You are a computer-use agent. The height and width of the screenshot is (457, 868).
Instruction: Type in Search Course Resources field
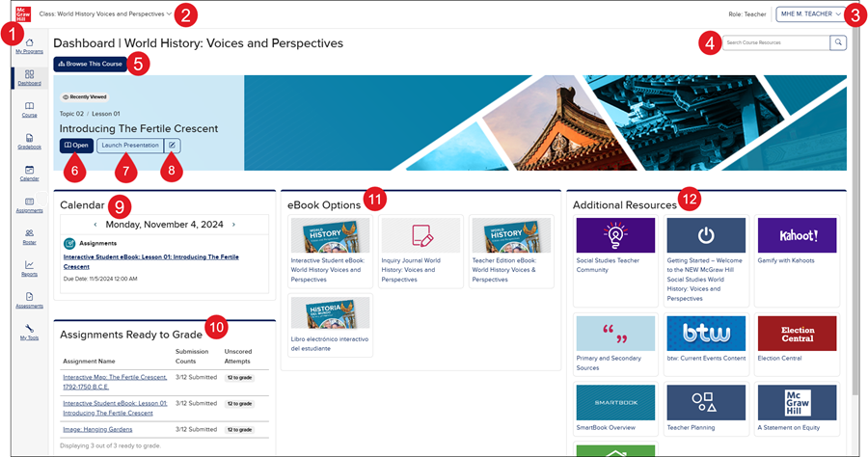pos(775,42)
